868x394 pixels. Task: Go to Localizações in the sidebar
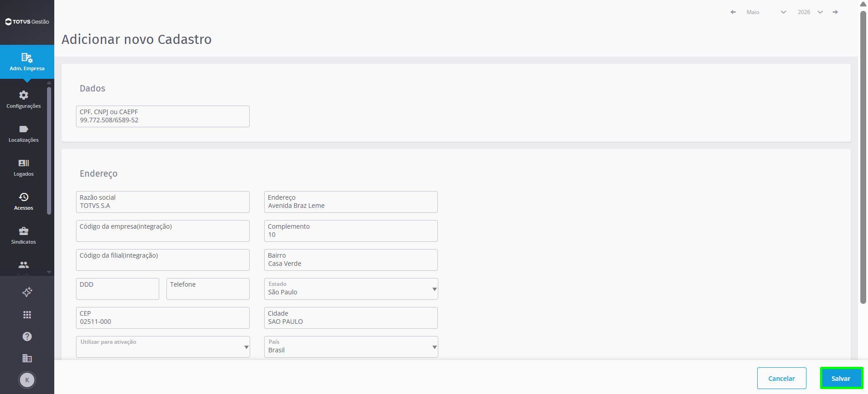(24, 134)
